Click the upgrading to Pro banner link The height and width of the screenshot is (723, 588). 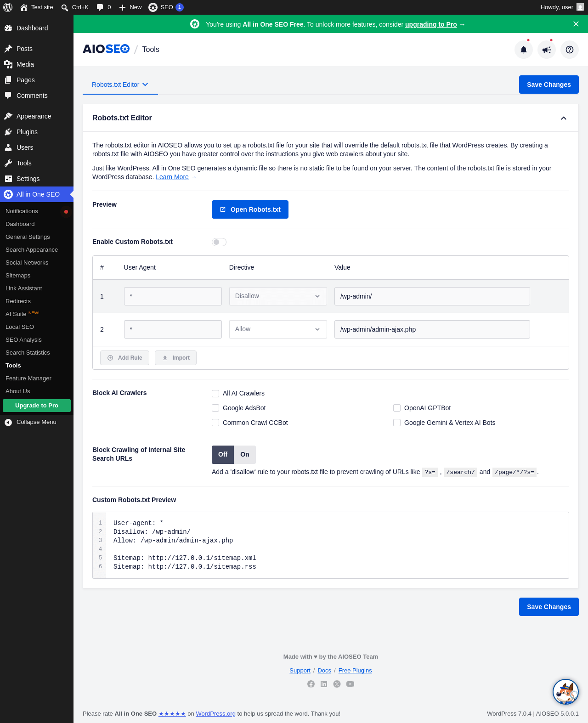[x=431, y=24]
